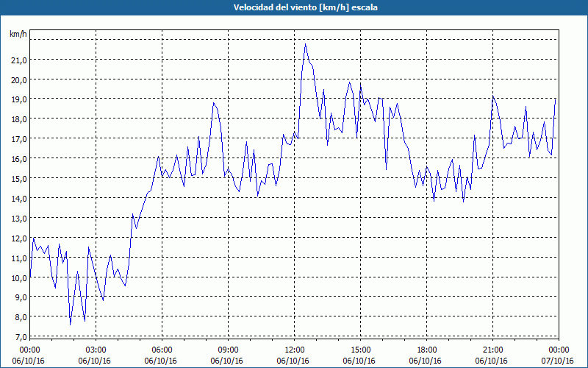Click the 14,0 y-axis value
Image resolution: width=588 pixels, height=368 pixels.
pyautogui.click(x=19, y=198)
